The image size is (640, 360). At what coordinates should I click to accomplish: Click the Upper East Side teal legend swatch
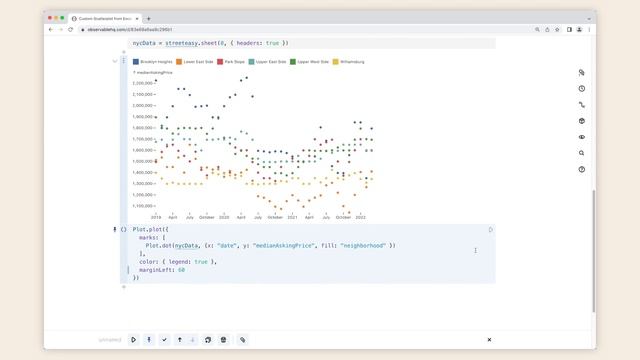click(x=251, y=62)
